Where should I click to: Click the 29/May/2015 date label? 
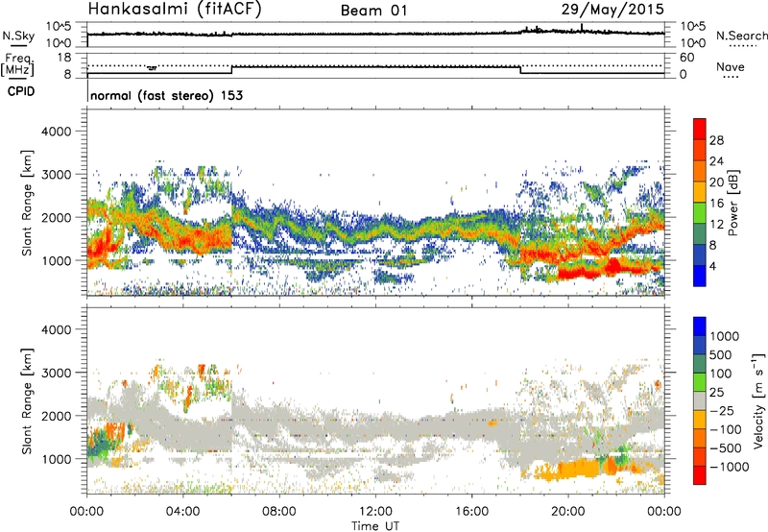612,10
